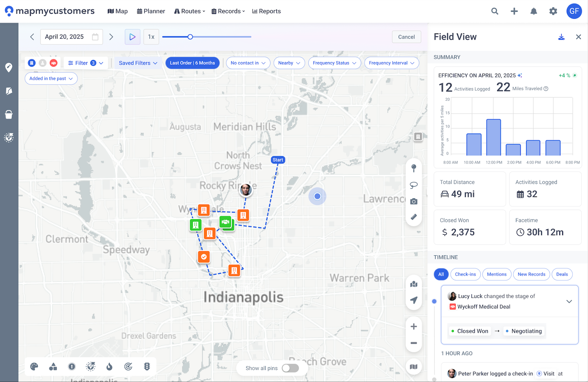588x382 pixels.
Task: Click the Start route marker
Action: 278,160
